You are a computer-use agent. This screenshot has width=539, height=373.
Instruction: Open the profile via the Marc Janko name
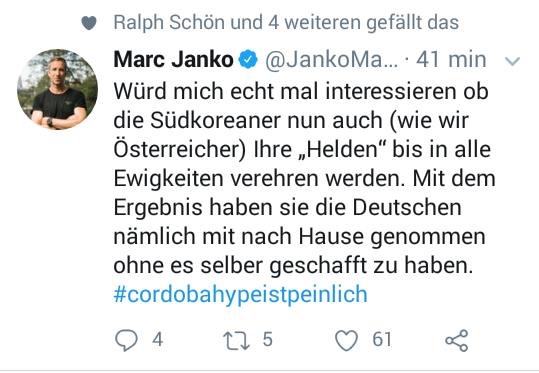pyautogui.click(x=174, y=59)
